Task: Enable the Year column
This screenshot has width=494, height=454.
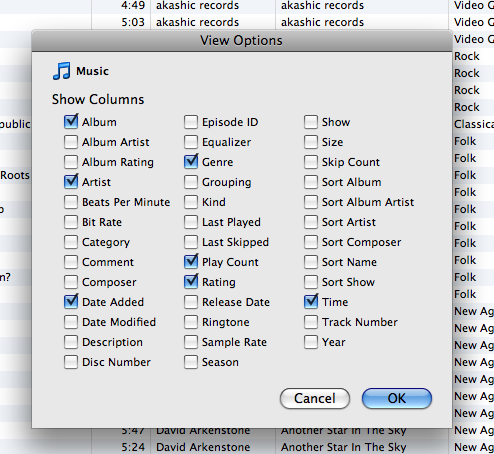Action: 311,342
